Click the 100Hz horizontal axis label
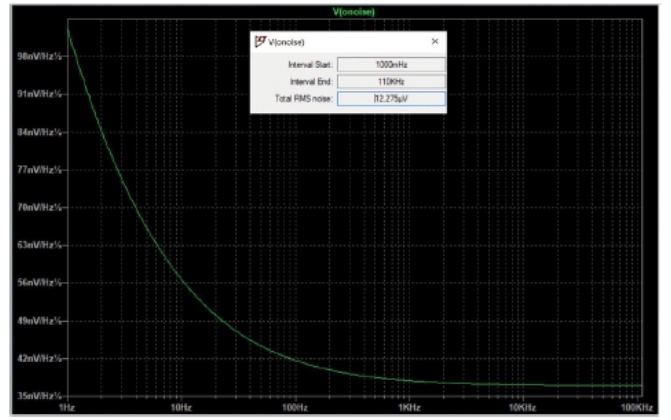This screenshot has width=671, height=420. click(x=294, y=408)
